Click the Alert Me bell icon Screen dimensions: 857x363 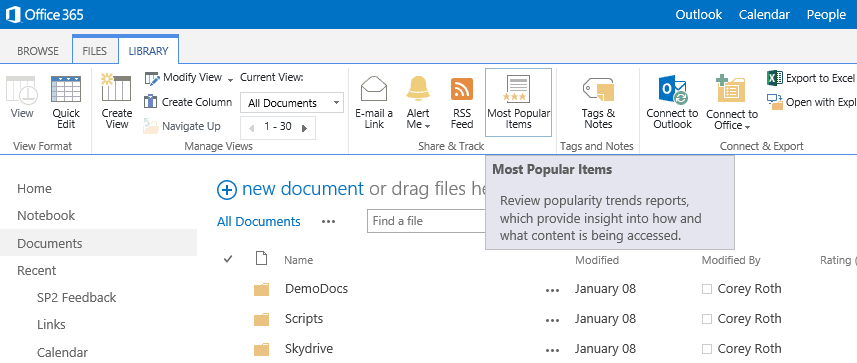419,89
